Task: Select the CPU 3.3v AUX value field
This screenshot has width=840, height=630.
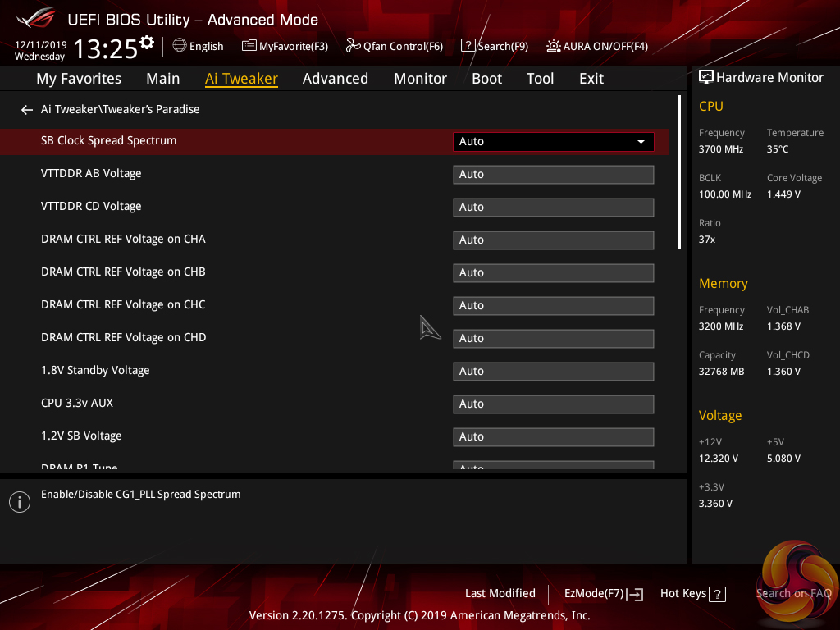Action: [553, 404]
